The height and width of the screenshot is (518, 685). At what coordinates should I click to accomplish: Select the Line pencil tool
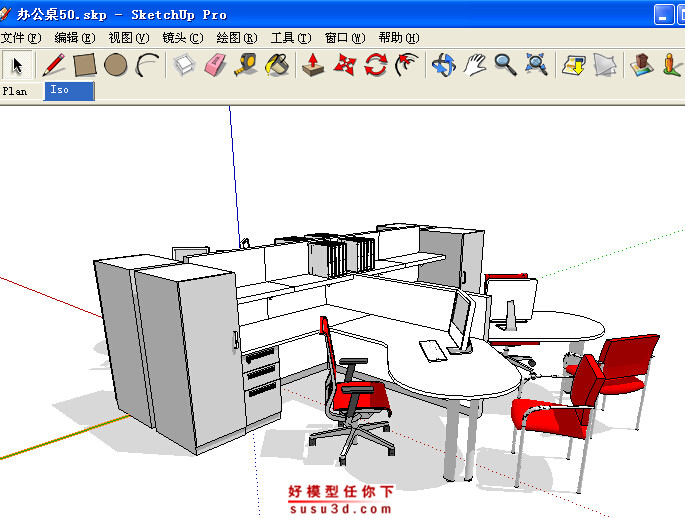[x=54, y=65]
